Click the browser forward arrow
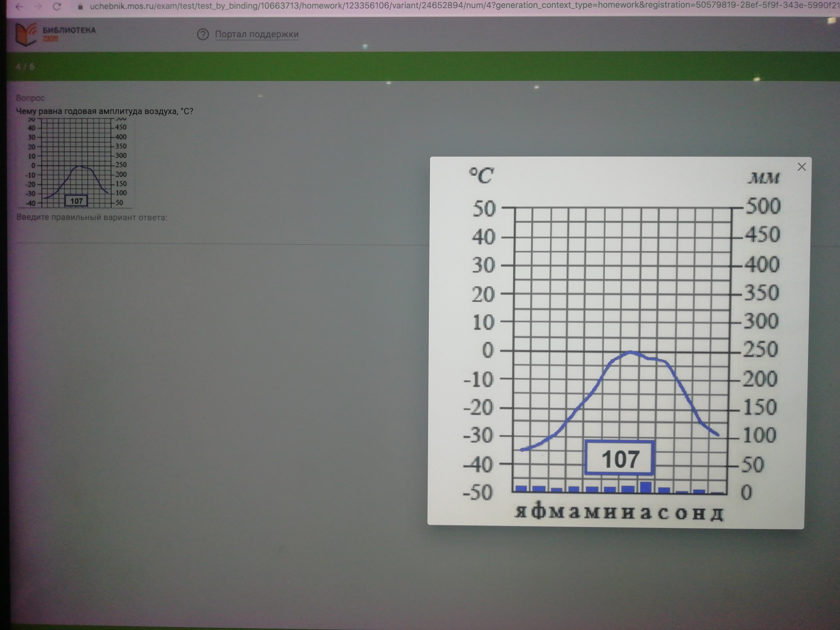The height and width of the screenshot is (630, 840). 38,6
